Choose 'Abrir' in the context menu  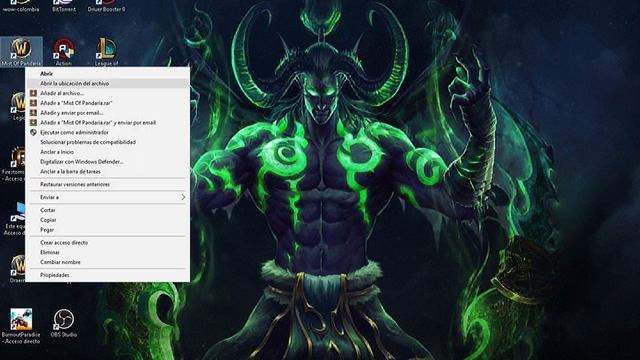pyautogui.click(x=108, y=73)
